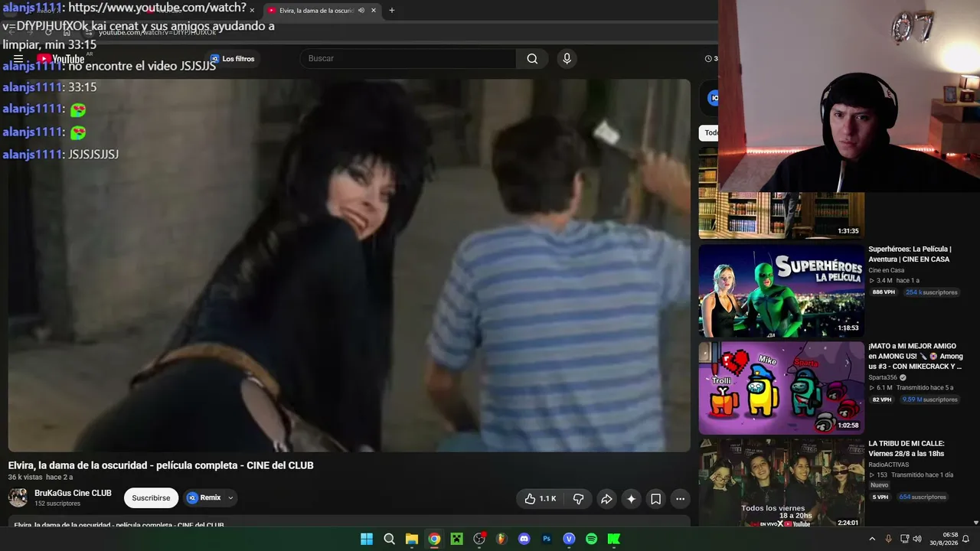The width and height of the screenshot is (980, 551).
Task: Open File Explorer from the taskbar
Action: pyautogui.click(x=412, y=539)
